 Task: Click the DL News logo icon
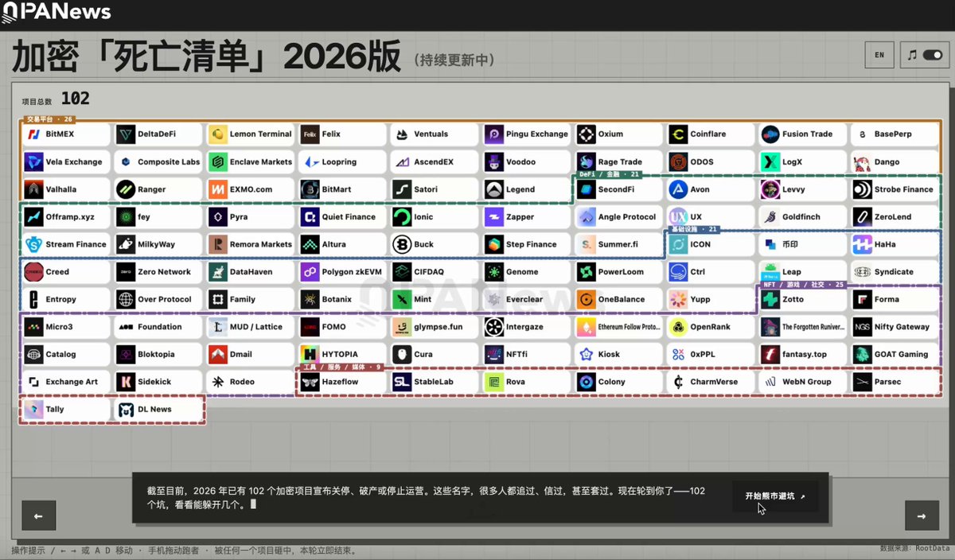coord(126,410)
